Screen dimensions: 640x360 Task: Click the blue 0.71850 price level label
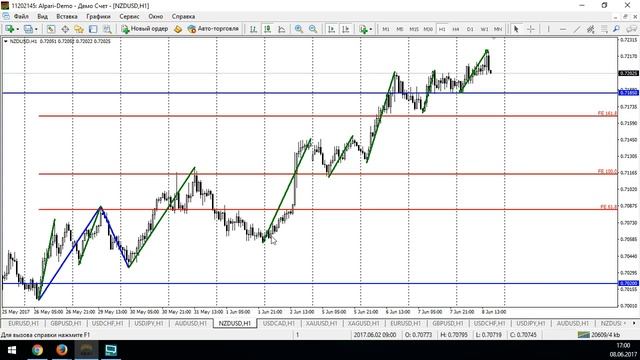tap(629, 93)
